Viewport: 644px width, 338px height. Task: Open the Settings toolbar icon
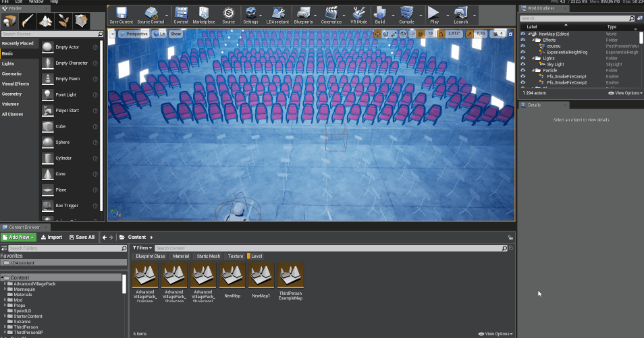[x=250, y=16]
